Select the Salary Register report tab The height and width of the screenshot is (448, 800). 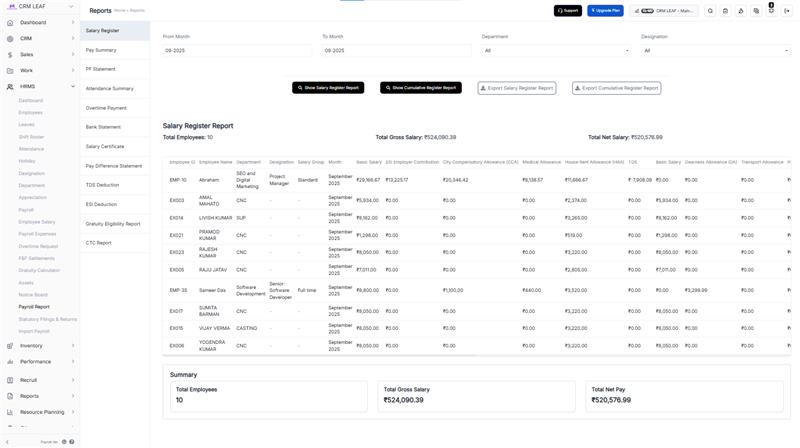click(115, 31)
